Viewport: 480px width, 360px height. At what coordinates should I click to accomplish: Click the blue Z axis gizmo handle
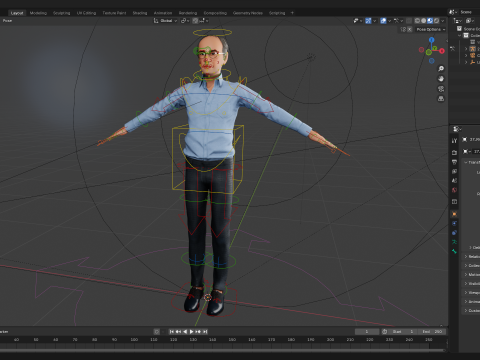(432, 40)
